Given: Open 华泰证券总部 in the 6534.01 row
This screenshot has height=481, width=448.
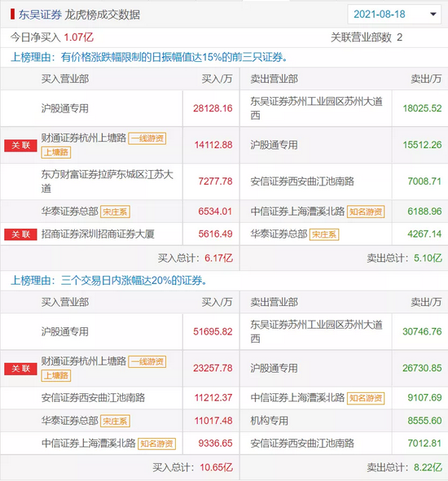Looking at the screenshot, I should [x=70, y=212].
